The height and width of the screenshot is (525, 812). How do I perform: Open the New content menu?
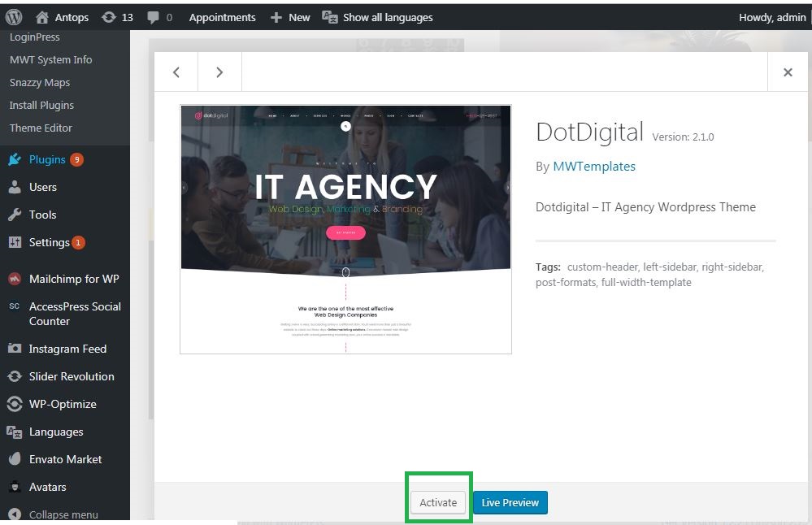pyautogui.click(x=299, y=18)
